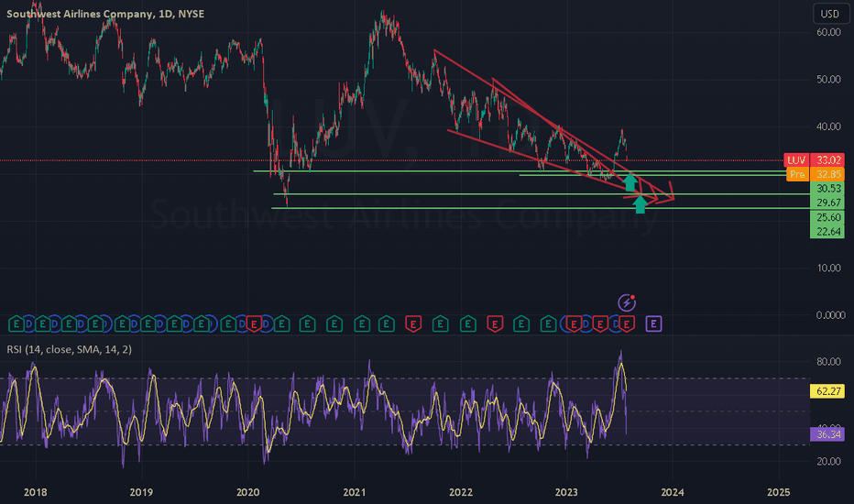This screenshot has width=854, height=504.
Task: Click the 40.00 price scale label
Action: pyautogui.click(x=828, y=126)
